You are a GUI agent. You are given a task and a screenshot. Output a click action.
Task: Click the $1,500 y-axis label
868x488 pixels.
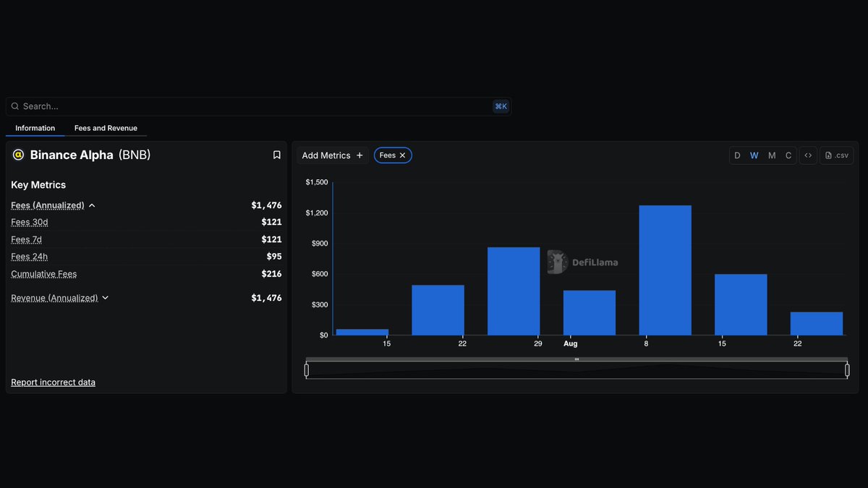317,182
